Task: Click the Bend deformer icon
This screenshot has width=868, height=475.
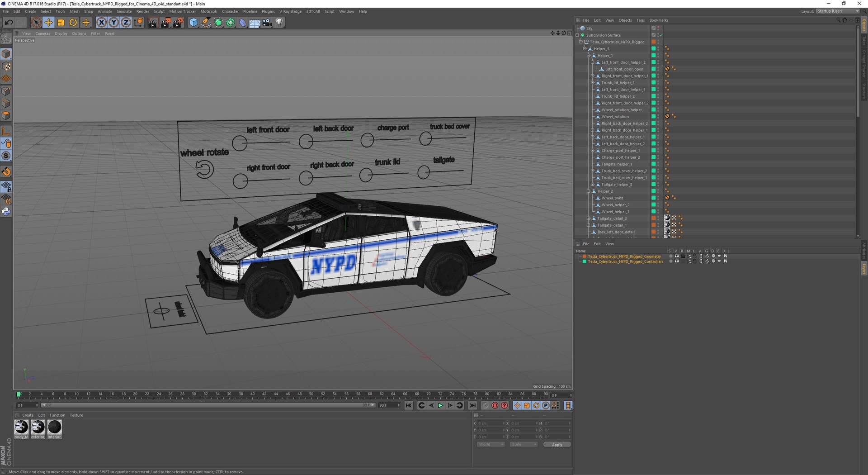Action: tap(243, 22)
